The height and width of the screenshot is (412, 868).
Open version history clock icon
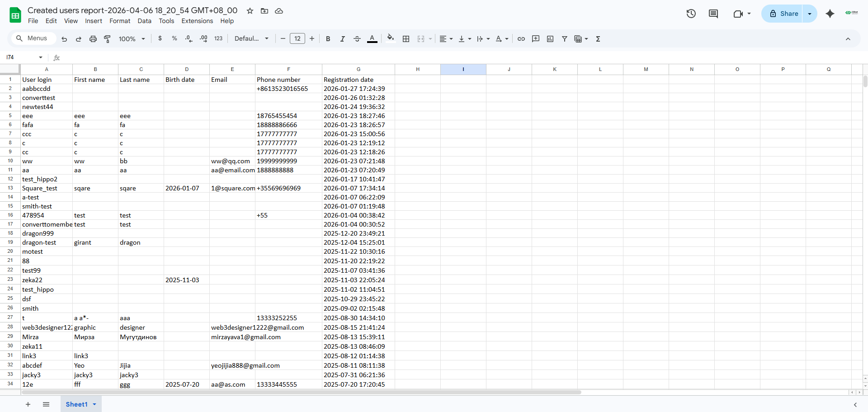pyautogui.click(x=690, y=14)
